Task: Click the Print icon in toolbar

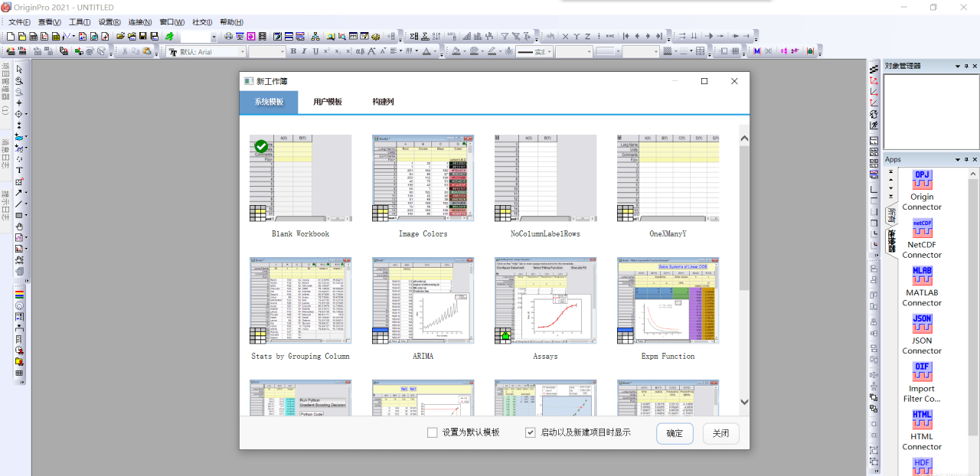Action: 228,36
